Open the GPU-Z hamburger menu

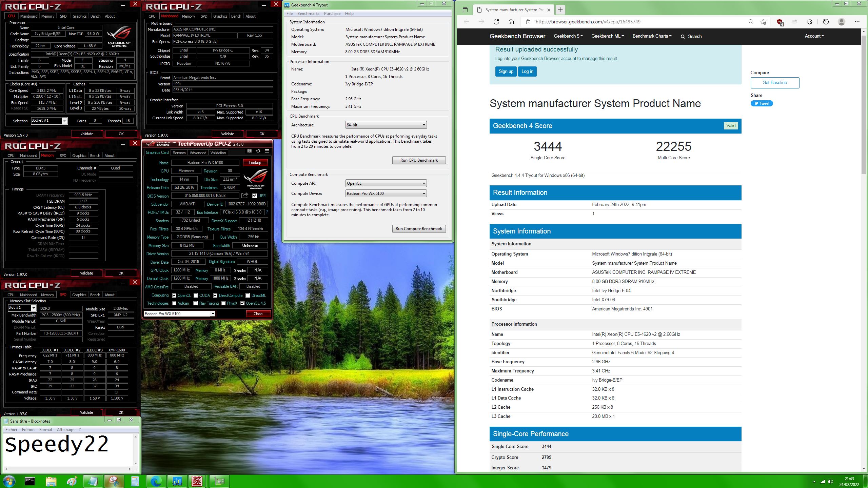[x=267, y=151]
